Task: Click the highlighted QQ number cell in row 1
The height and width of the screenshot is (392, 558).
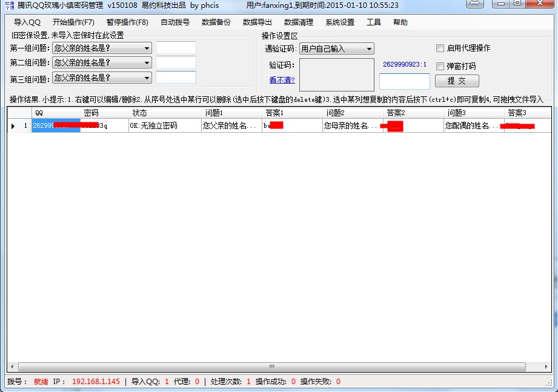Action: point(56,125)
